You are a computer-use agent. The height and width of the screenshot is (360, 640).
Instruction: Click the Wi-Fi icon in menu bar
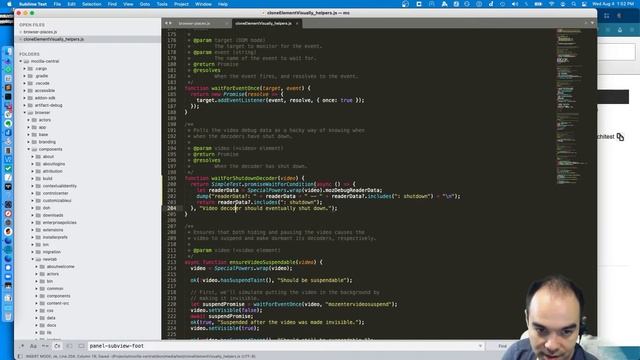coord(551,4)
